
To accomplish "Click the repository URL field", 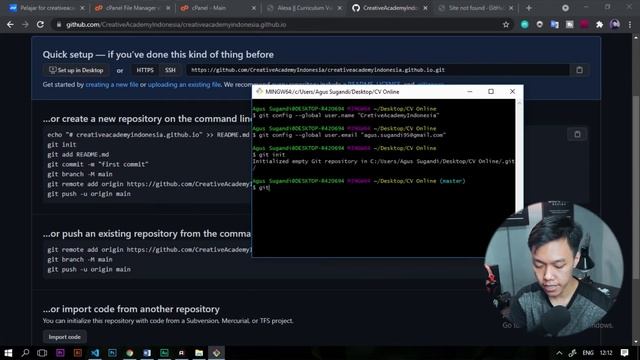I will pos(378,70).
